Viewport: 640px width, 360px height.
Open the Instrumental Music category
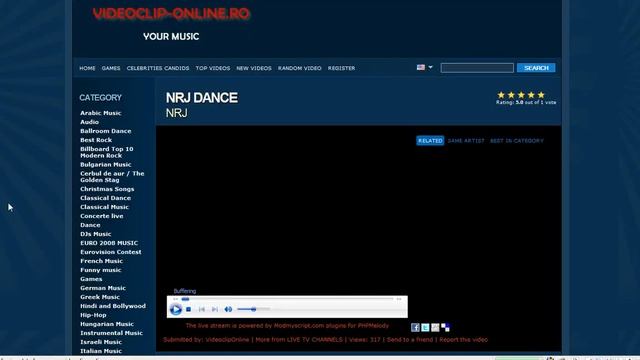[111, 333]
